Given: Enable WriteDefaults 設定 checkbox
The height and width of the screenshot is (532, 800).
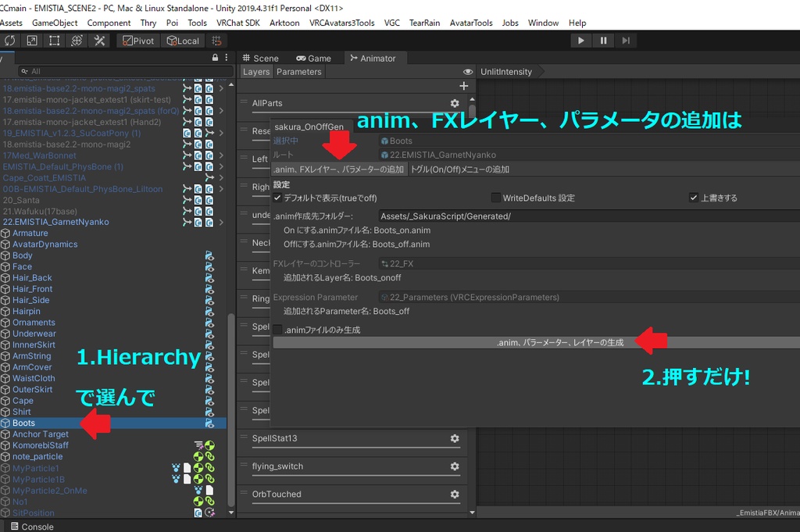Looking at the screenshot, I should point(495,198).
